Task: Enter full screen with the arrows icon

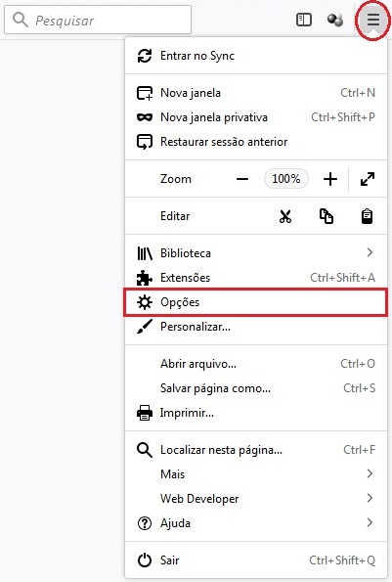Action: [368, 179]
